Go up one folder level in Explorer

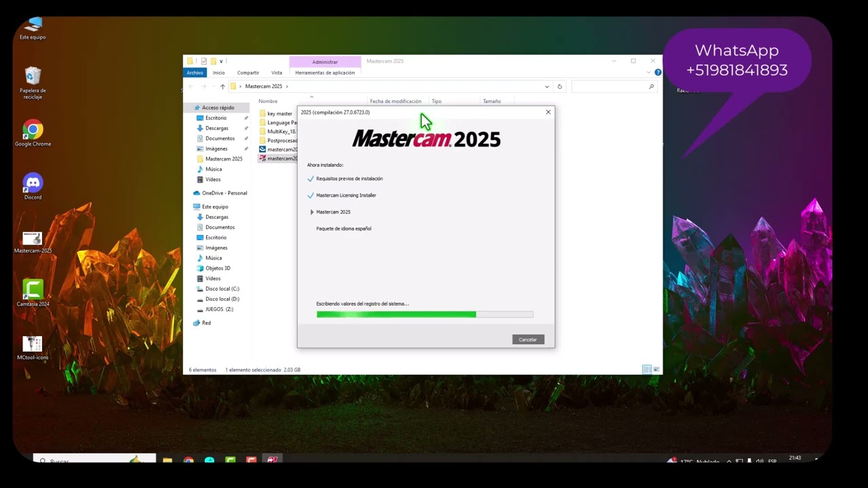click(222, 87)
